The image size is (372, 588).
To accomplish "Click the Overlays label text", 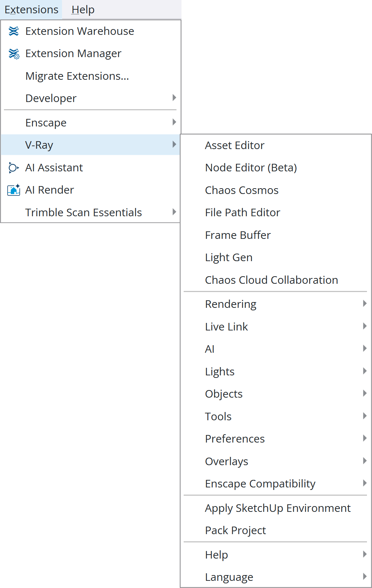I will click(x=226, y=462).
